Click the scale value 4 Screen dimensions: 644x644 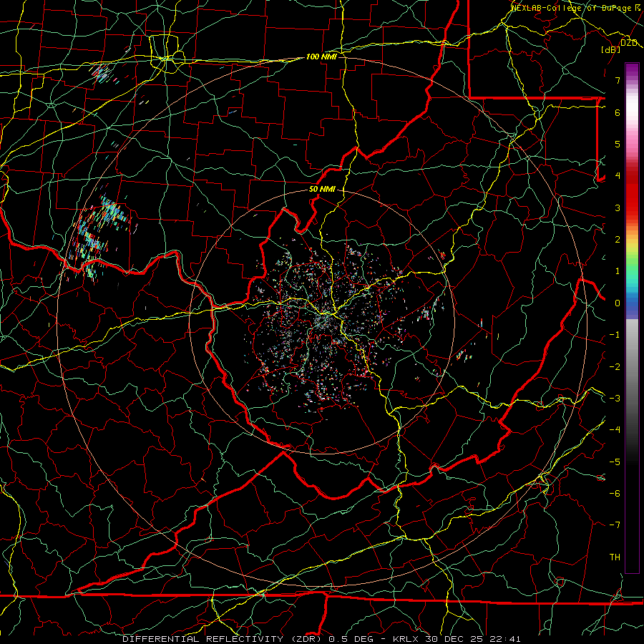coord(618,176)
